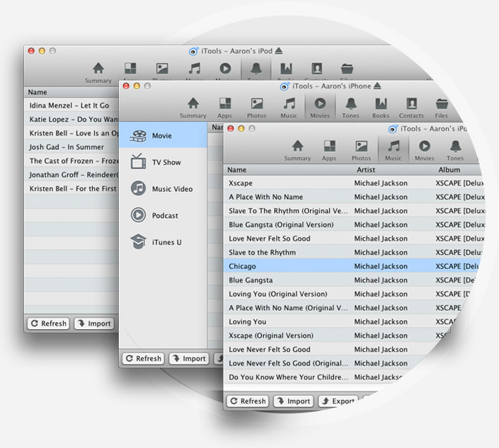
Task: Open Contacts in the iPhone window toolbar
Action: click(x=411, y=107)
